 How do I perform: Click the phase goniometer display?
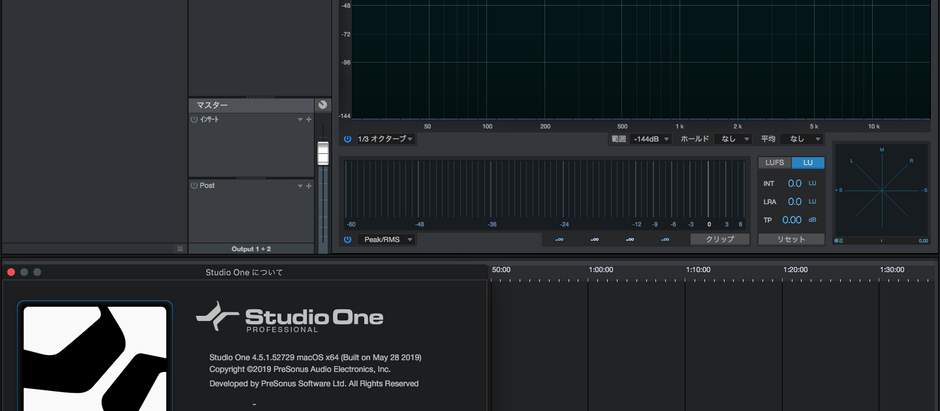click(x=881, y=191)
